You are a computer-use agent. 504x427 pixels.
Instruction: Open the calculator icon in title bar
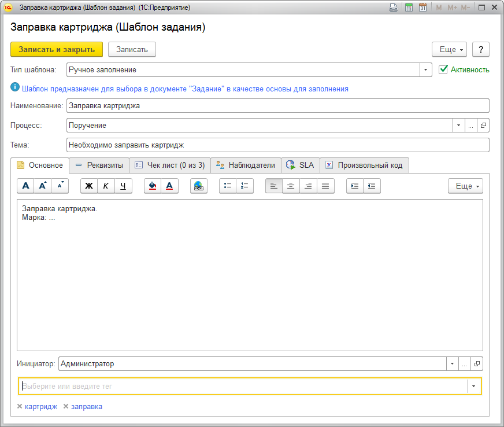409,8
